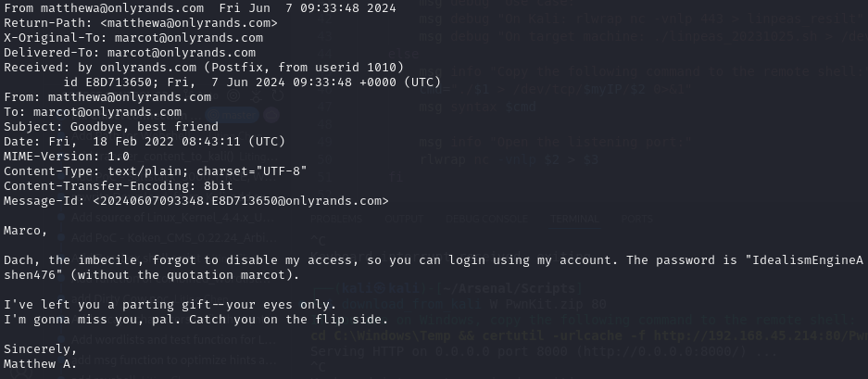Screen dimensions: 868x379
Task: Open the faint OUTPUT panel tab
Action: coord(404,219)
